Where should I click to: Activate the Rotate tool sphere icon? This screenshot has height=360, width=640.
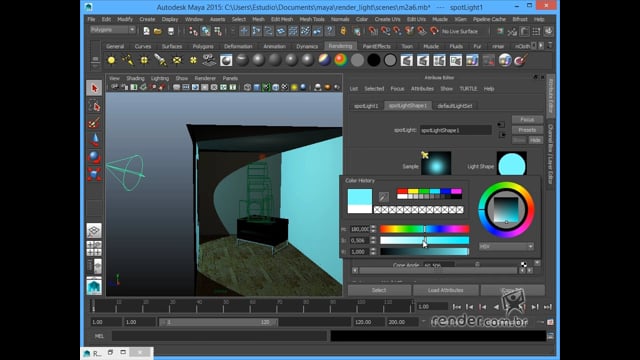pos(94,157)
